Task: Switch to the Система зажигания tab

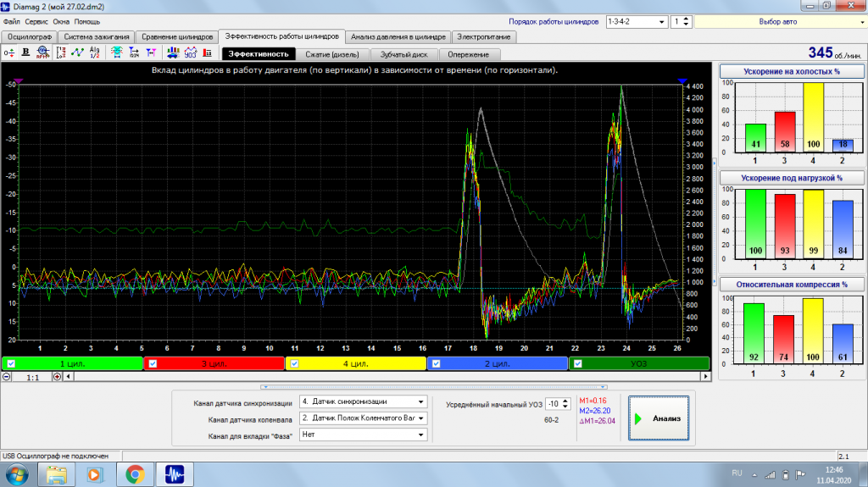Action: pos(97,37)
